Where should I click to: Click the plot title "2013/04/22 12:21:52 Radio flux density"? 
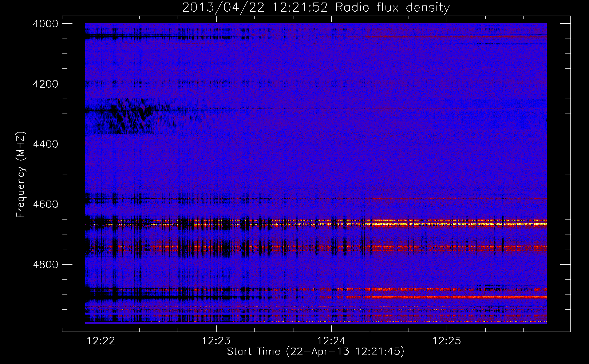(x=316, y=7)
